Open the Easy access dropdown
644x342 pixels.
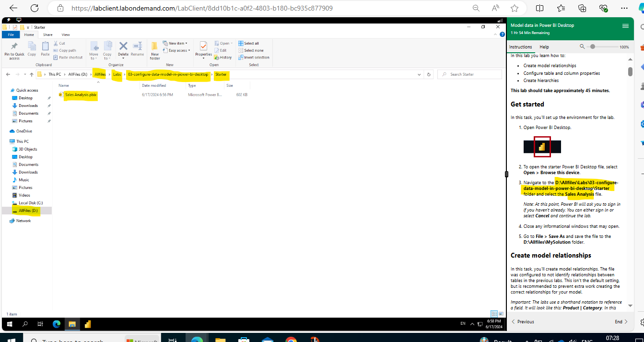176,50
